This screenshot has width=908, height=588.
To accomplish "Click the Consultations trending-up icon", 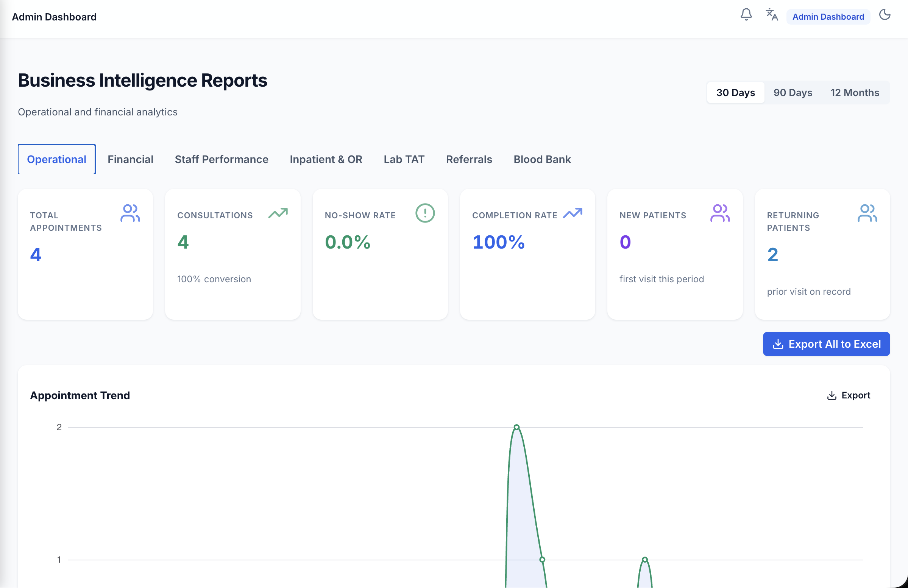I will point(278,213).
